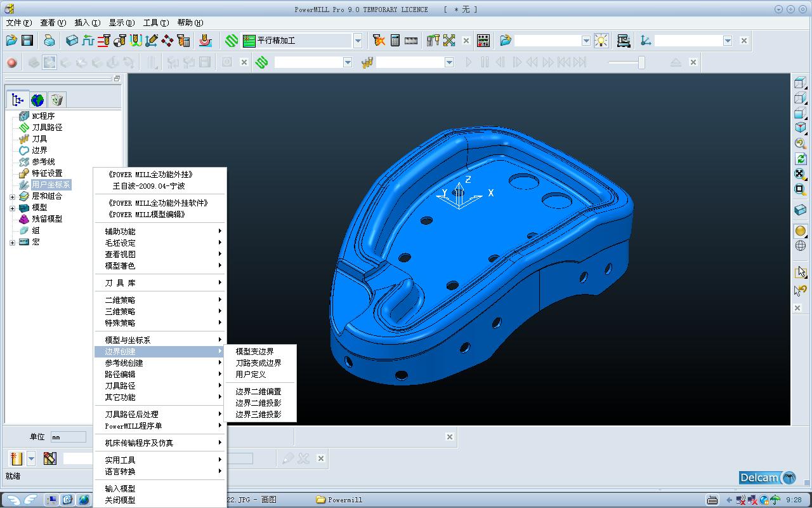
Task: Select the explorer tree tab icon
Action: point(18,100)
